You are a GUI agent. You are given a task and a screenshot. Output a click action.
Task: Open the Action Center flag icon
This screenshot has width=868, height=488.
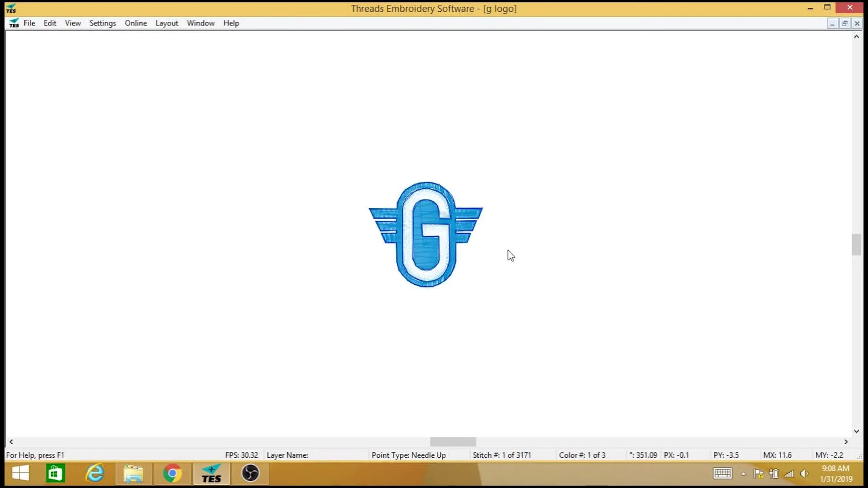(x=757, y=473)
